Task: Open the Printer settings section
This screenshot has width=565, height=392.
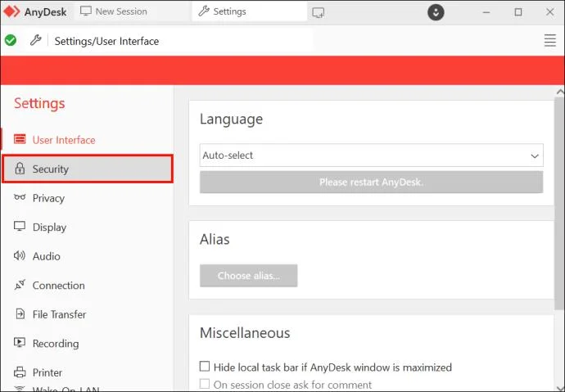Action: 87,372
